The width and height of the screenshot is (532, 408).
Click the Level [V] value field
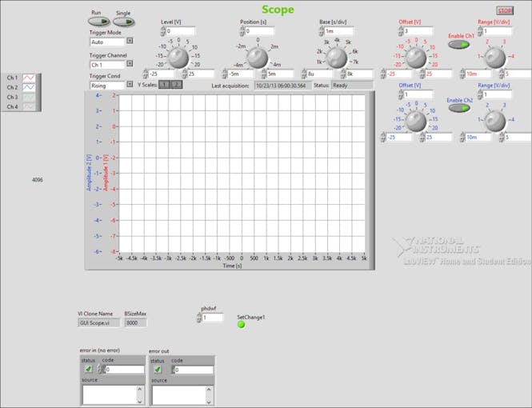181,31
